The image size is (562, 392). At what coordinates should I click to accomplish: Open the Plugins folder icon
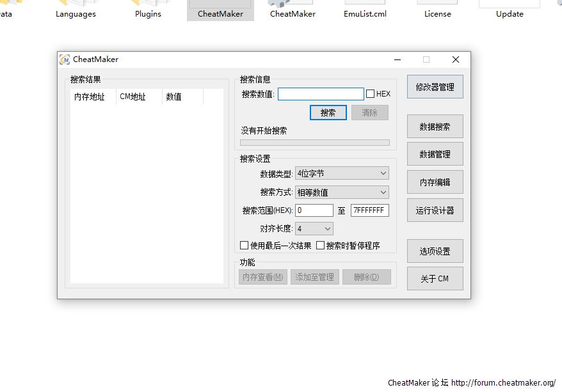pyautogui.click(x=148, y=4)
